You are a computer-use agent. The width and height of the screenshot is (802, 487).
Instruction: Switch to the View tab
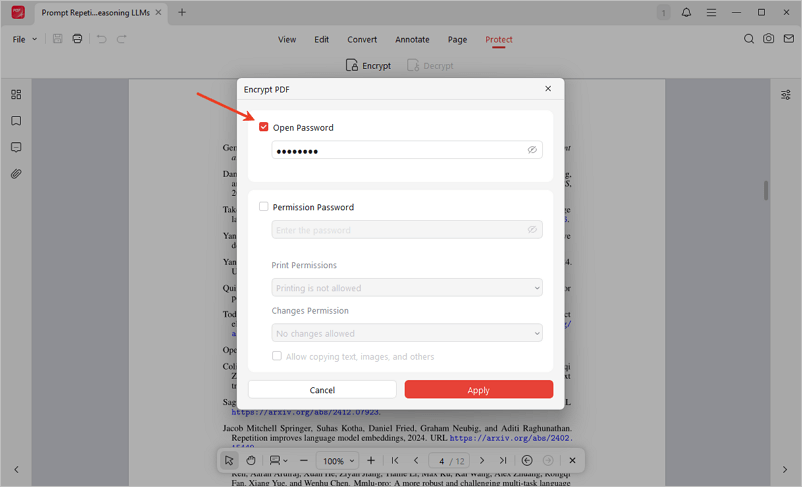click(x=287, y=39)
